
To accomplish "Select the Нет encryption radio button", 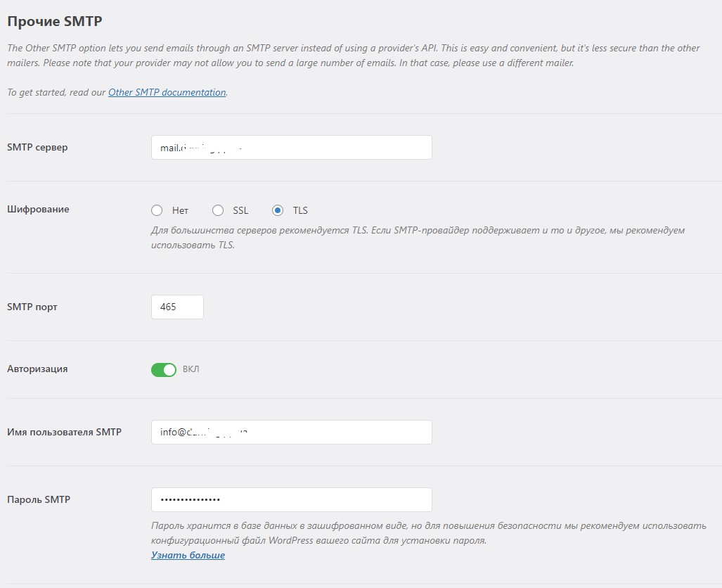I will point(157,210).
